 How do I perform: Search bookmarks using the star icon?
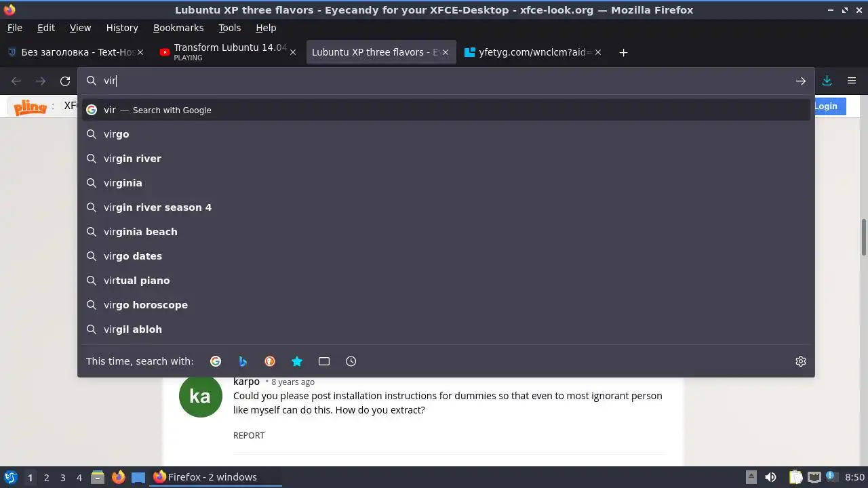[297, 361]
